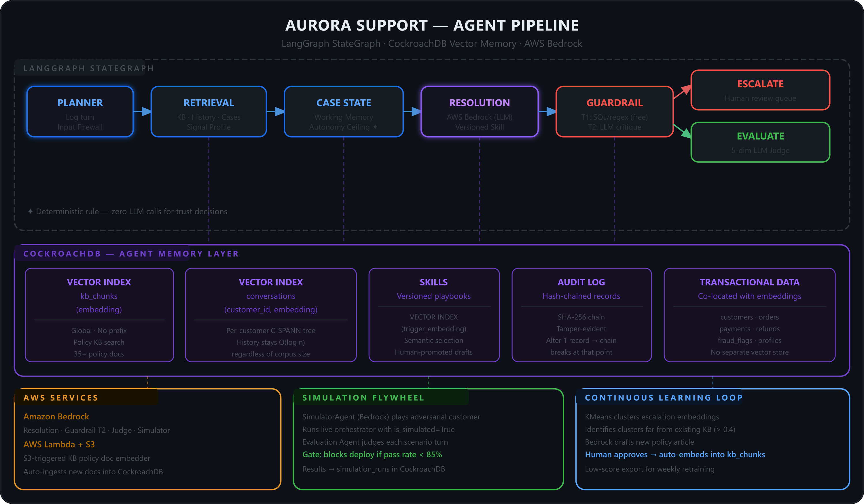
Task: Click red arrow pointing to Escalate
Action: pyautogui.click(x=682, y=91)
